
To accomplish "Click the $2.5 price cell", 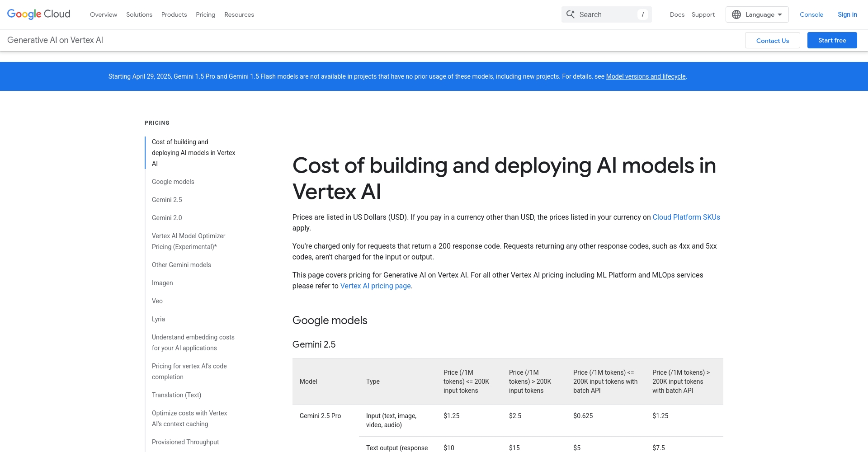I will tap(515, 416).
